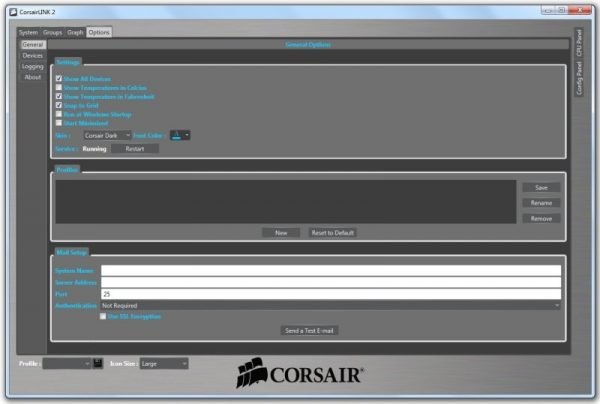
Task: Open the vertical Config Panel tab
Action: coord(579,78)
